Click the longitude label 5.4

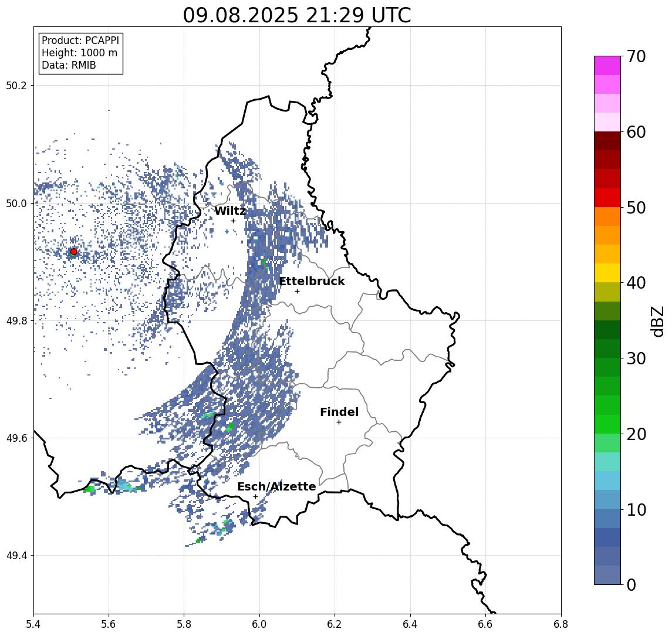[33, 624]
